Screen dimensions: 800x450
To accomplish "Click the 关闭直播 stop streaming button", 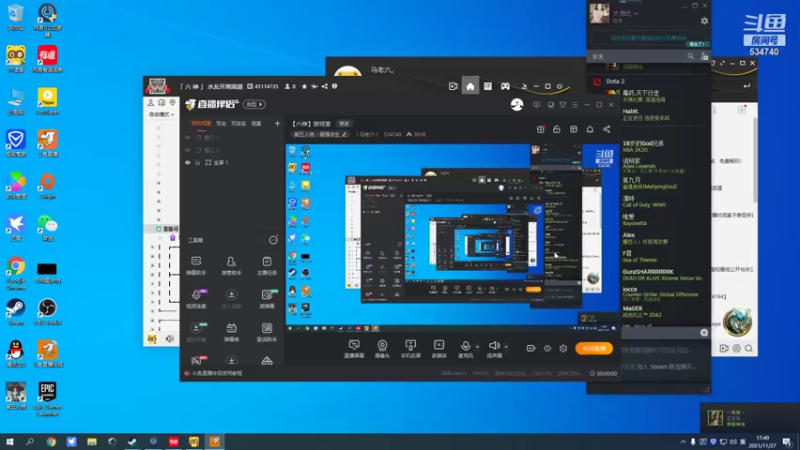I will 594,348.
